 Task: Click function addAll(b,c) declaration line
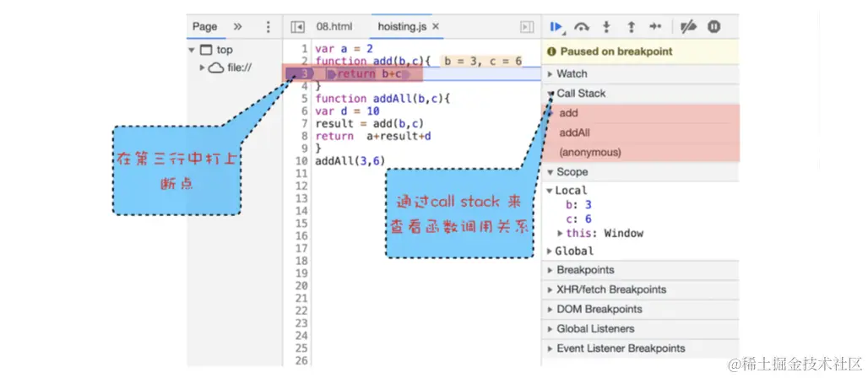tap(383, 99)
